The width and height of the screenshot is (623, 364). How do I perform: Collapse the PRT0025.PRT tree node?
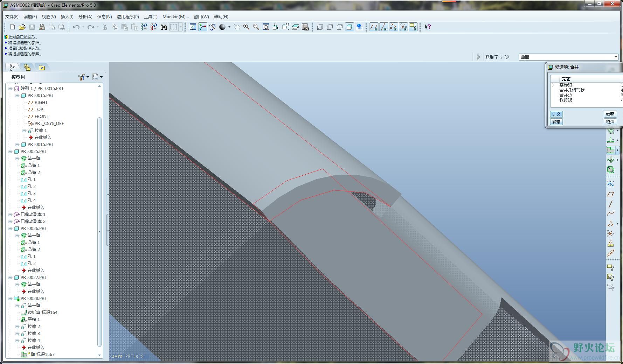pos(10,152)
